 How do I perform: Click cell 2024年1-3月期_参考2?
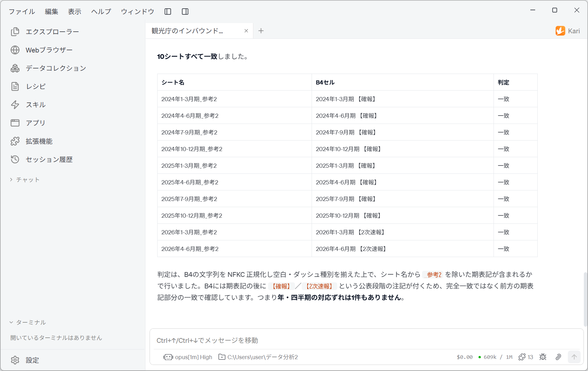click(x=234, y=99)
